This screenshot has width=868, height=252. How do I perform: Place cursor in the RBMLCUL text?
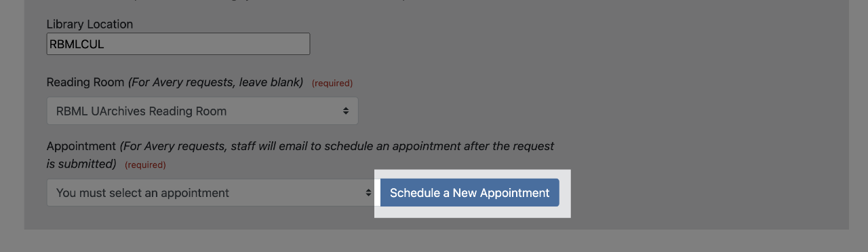(x=77, y=45)
